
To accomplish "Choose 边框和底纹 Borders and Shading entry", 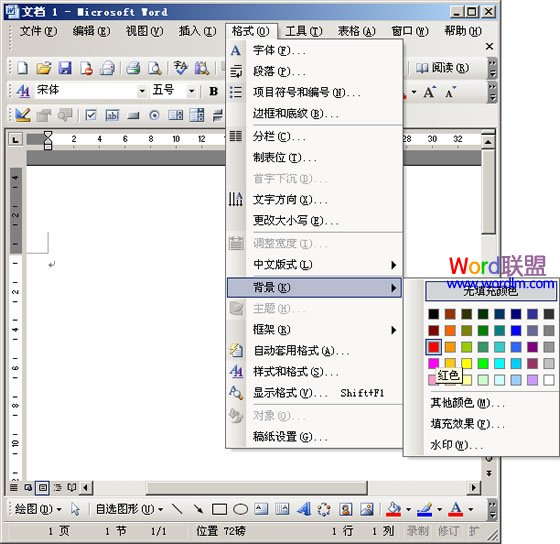I will (x=314, y=114).
